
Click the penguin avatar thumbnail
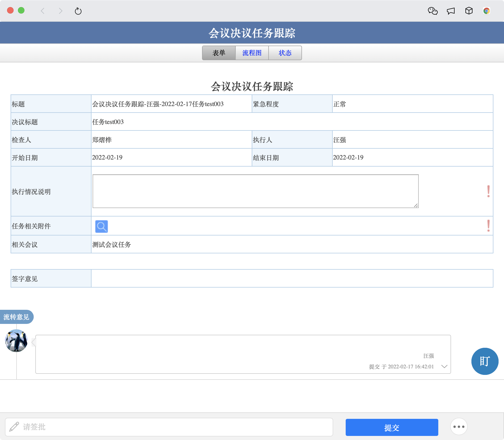(x=16, y=340)
